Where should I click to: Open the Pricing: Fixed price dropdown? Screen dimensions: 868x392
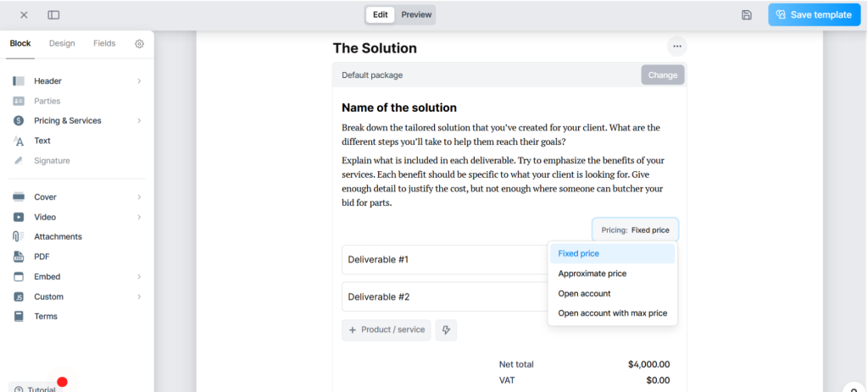[x=635, y=230]
